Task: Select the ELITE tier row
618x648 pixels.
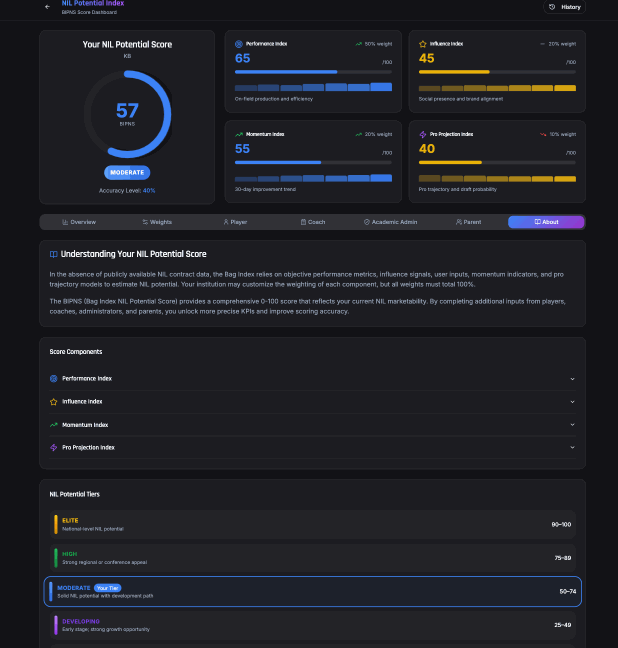Action: [312, 524]
